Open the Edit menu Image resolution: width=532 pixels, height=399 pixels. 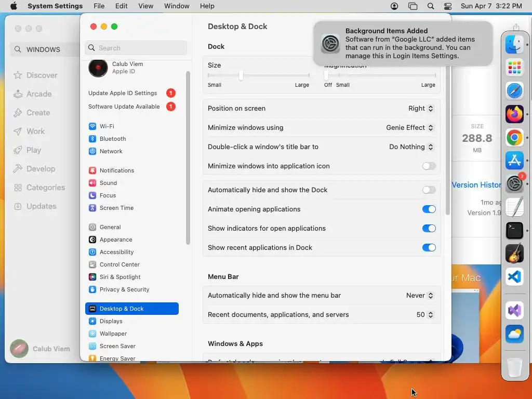[x=121, y=6]
